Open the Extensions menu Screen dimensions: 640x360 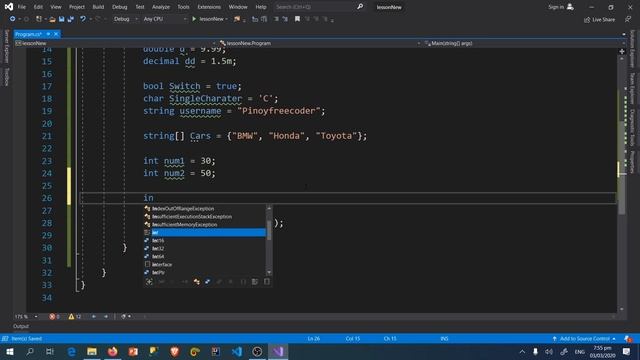(x=209, y=7)
